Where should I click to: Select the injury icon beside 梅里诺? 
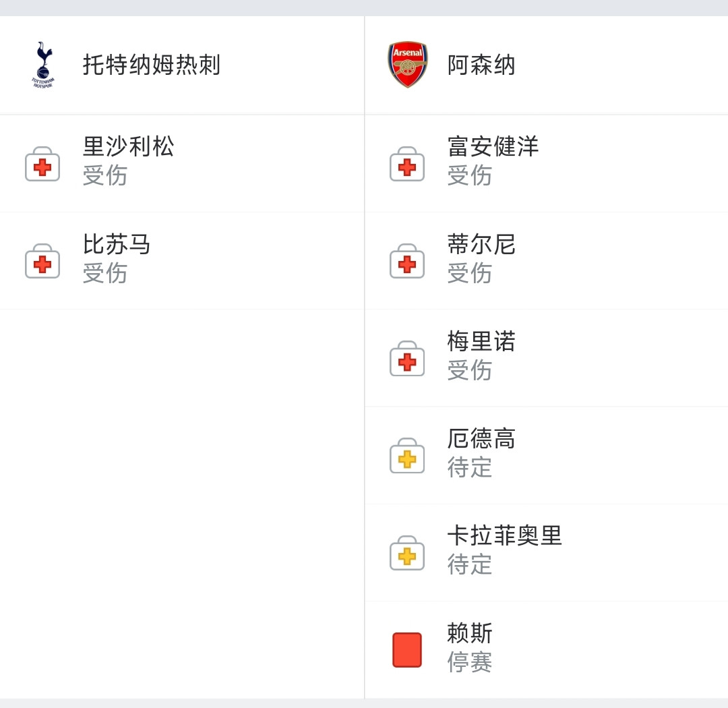407,358
